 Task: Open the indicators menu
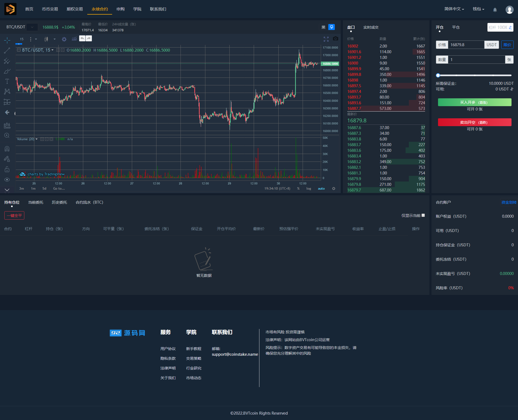coord(74,39)
